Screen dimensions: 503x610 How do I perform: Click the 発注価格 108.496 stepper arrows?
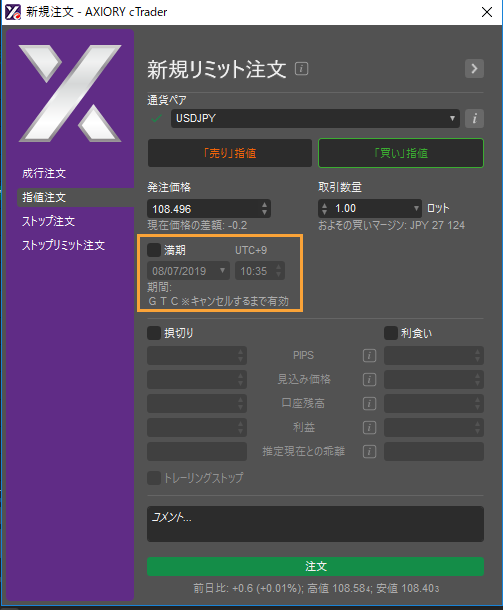point(265,209)
